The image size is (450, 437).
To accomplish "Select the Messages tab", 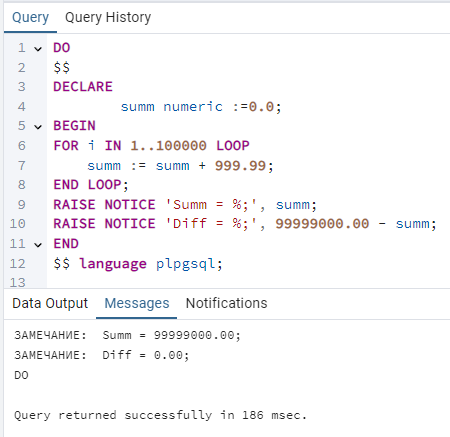I will (137, 303).
